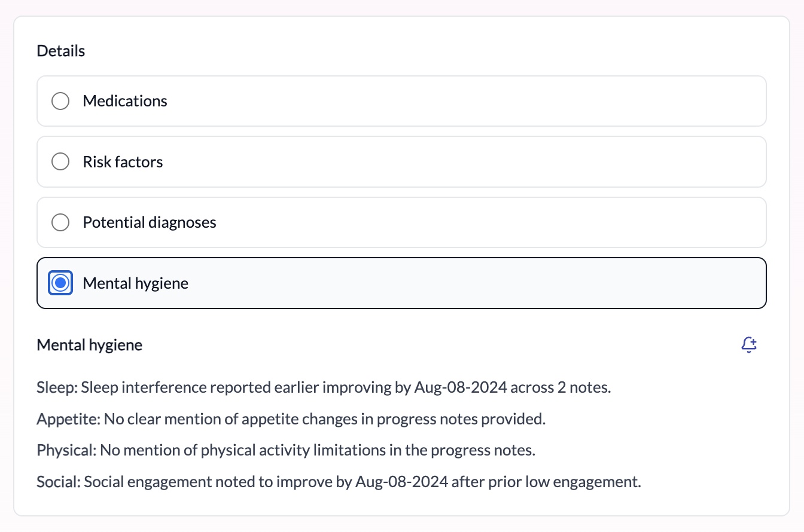Select the Medications radio button
The height and width of the screenshot is (532, 804).
tap(60, 101)
